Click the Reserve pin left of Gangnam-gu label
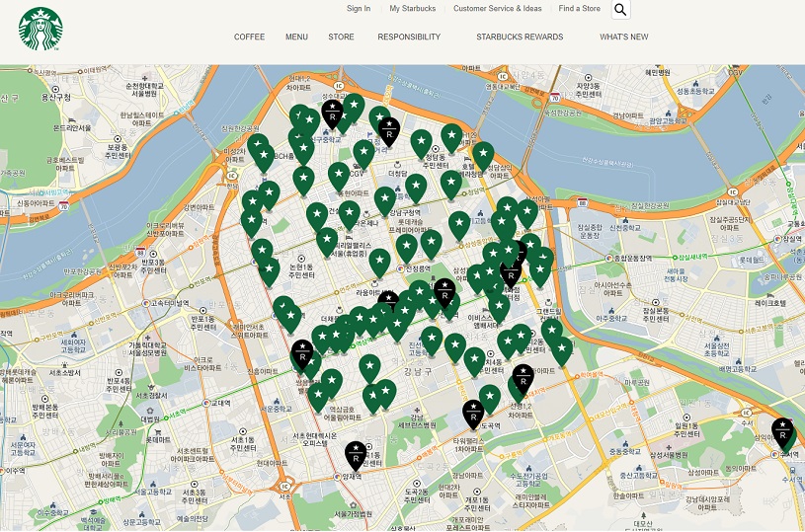 point(302,353)
